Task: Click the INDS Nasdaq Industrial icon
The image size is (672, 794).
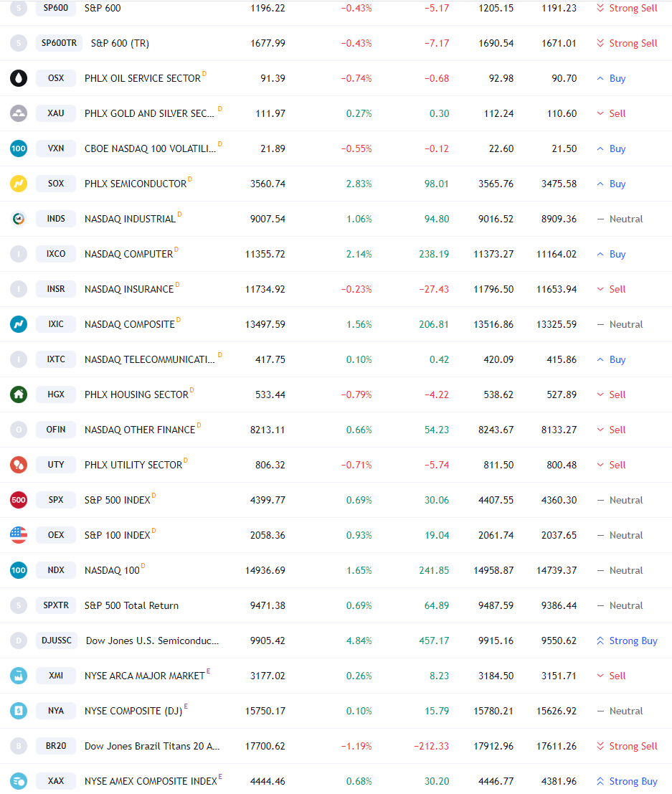Action: (19, 219)
